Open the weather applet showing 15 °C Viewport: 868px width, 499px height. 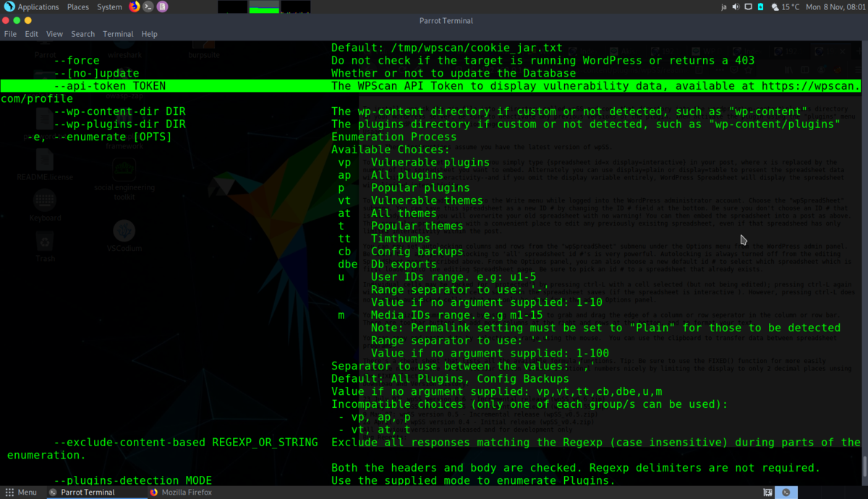pyautogui.click(x=785, y=7)
